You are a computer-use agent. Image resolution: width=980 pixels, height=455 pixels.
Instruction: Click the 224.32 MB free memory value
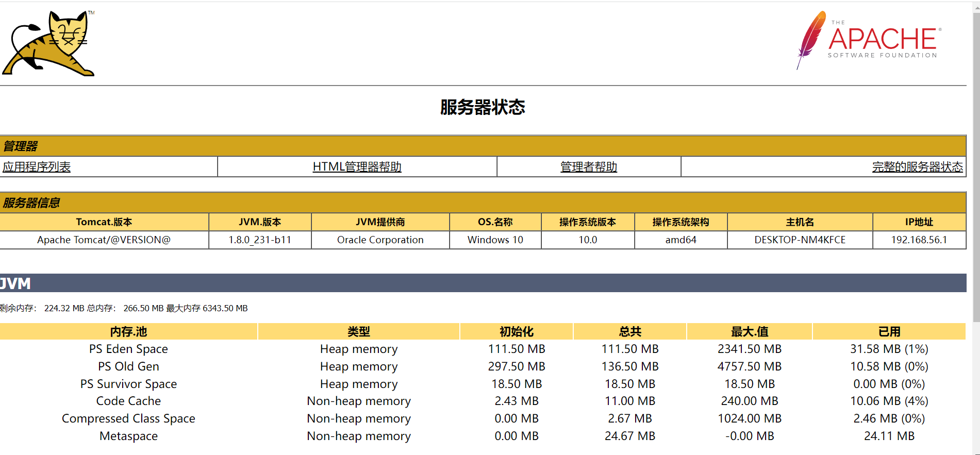point(64,308)
